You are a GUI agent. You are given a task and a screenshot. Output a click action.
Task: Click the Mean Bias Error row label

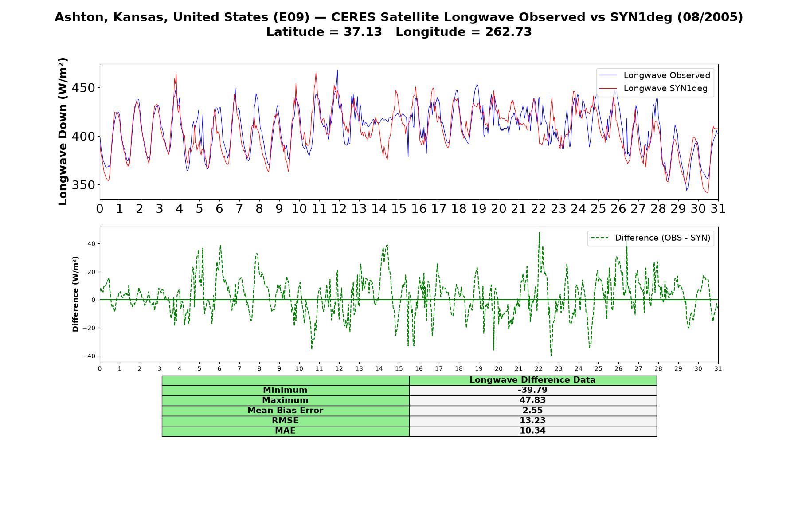coord(285,411)
